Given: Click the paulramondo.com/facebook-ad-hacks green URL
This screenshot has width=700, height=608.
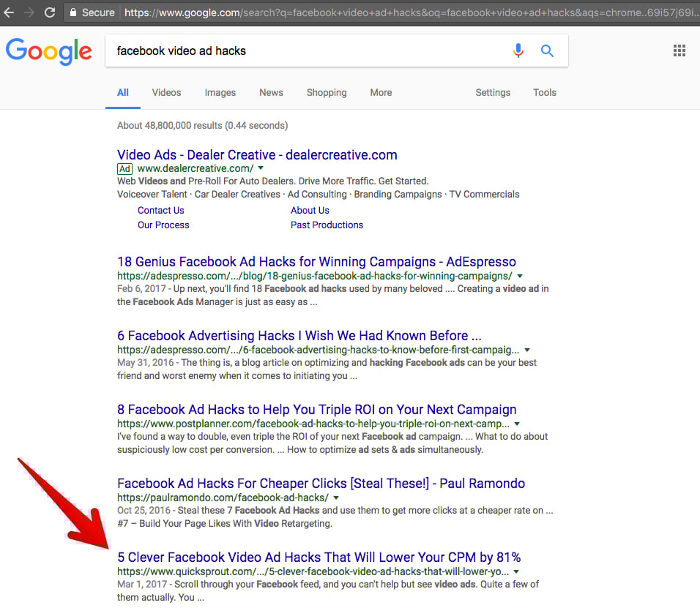Looking at the screenshot, I should 223,498.
